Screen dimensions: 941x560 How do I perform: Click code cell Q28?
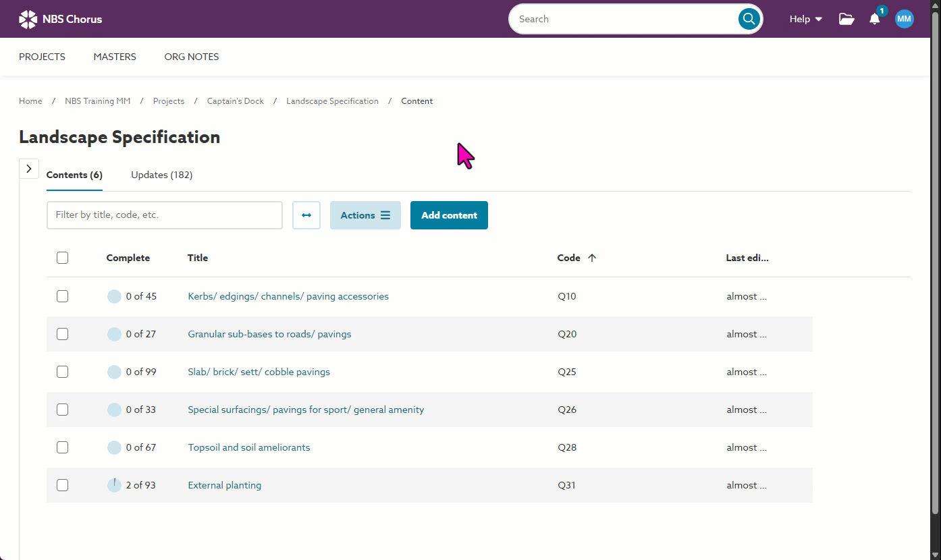[567, 447]
